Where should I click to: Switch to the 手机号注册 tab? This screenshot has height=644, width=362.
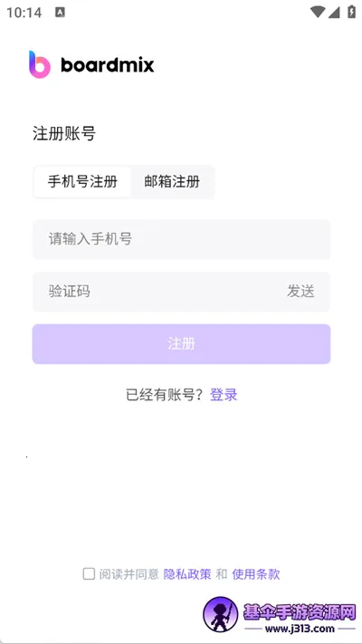(x=82, y=181)
